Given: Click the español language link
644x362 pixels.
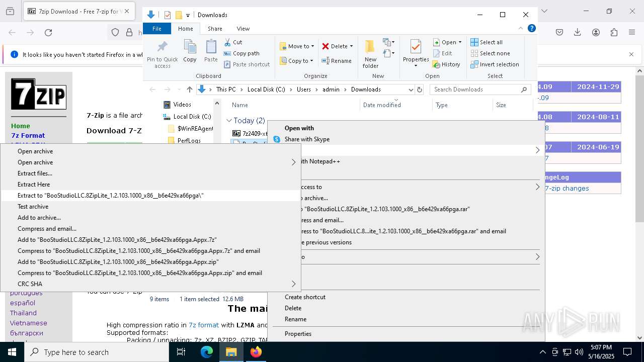Looking at the screenshot, I should pyautogui.click(x=23, y=303).
